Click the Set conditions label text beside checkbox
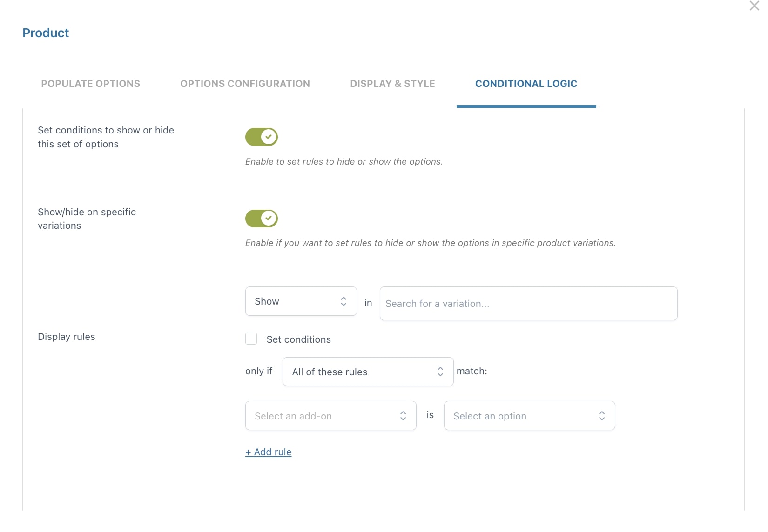Image resolution: width=768 pixels, height=532 pixels. (x=298, y=339)
